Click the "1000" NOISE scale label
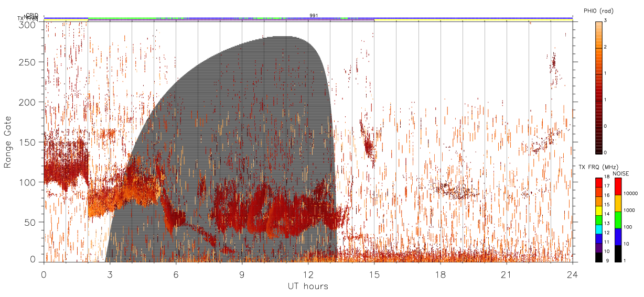The height and width of the screenshot is (297, 644). [629, 210]
